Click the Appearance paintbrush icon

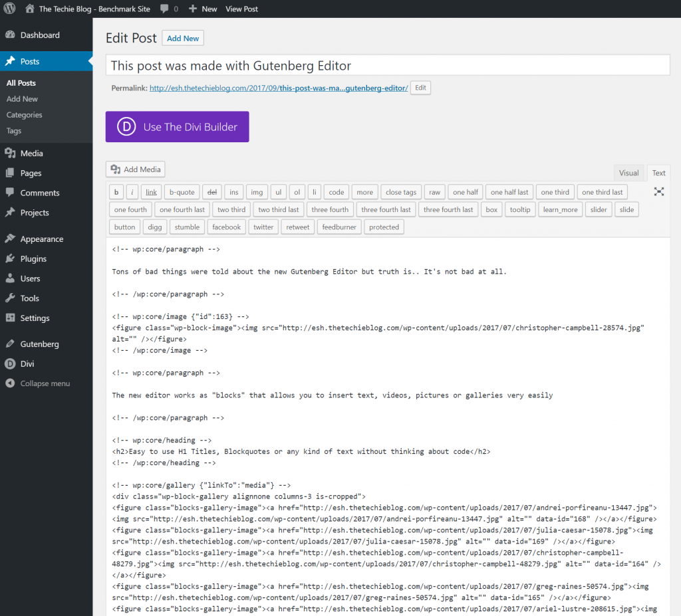pos(10,239)
